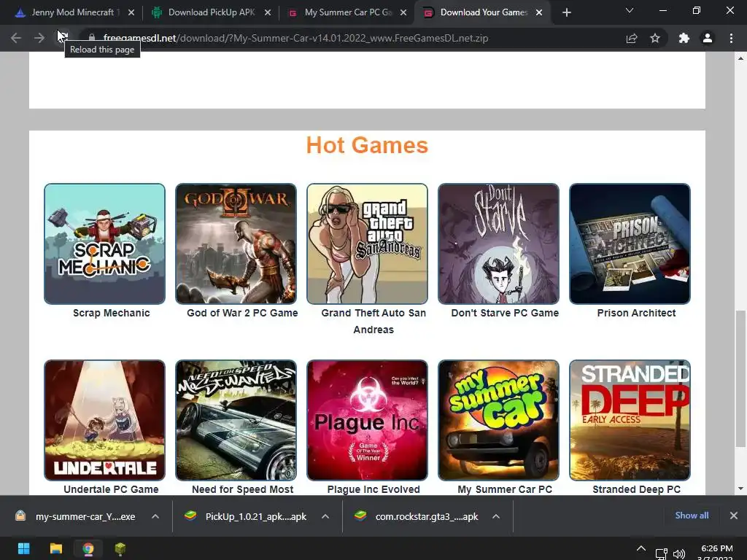Open the Chrome profile menu
The image size is (747, 560).
[708, 38]
